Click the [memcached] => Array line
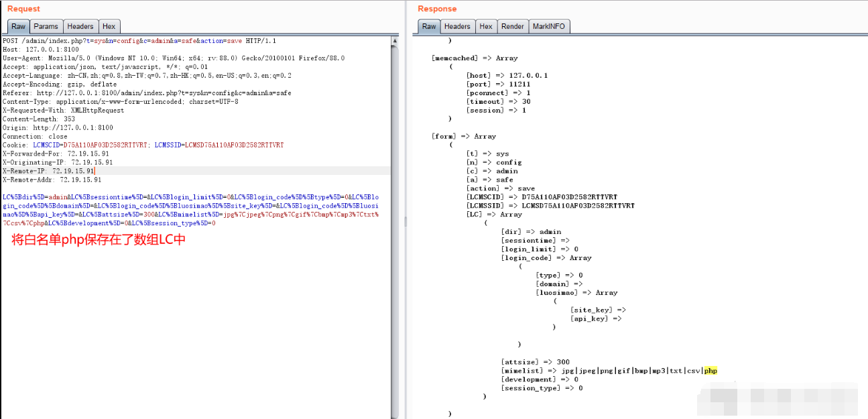The image size is (868, 419). coord(475,58)
